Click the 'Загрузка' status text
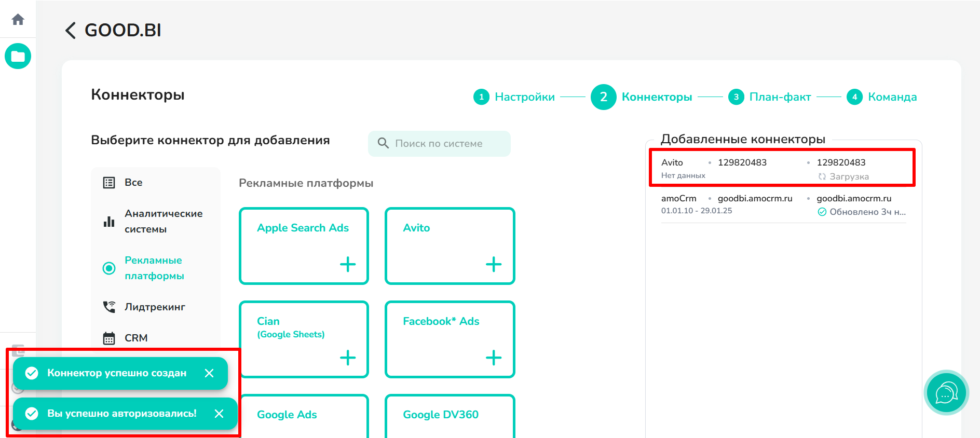This screenshot has height=438, width=980. (849, 176)
